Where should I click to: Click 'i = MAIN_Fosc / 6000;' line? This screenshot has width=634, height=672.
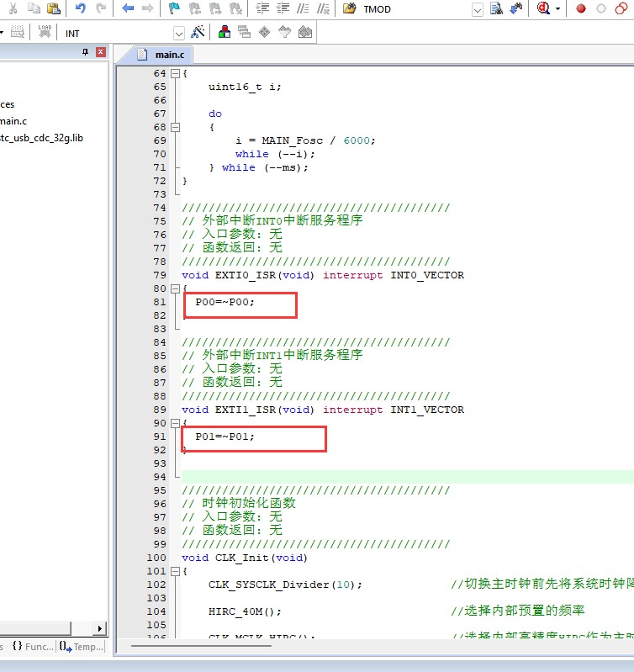click(x=305, y=140)
